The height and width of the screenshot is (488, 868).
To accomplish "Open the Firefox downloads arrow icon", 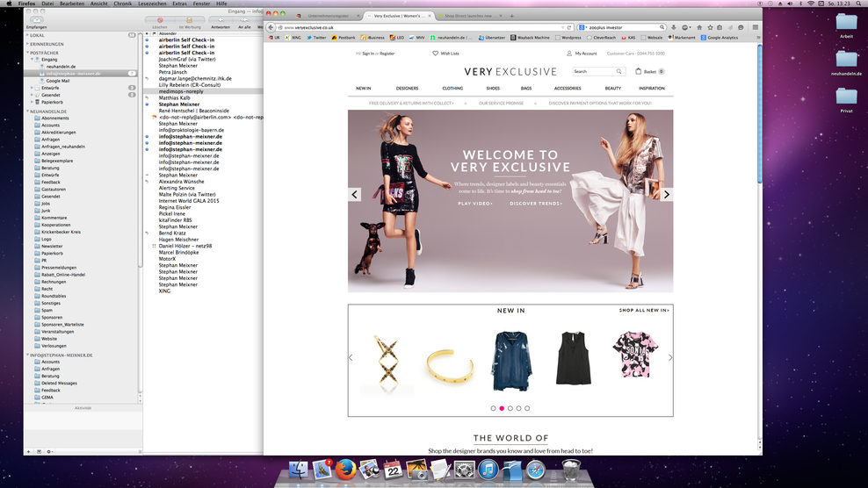I will coord(674,27).
